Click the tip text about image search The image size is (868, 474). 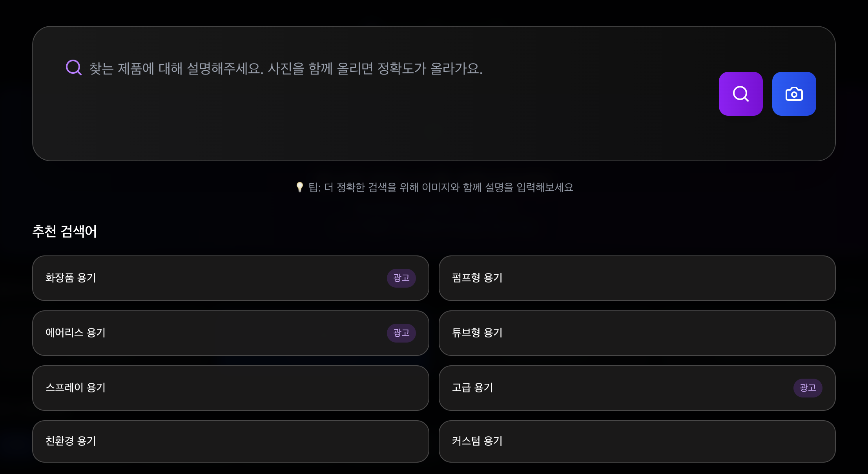(x=440, y=188)
